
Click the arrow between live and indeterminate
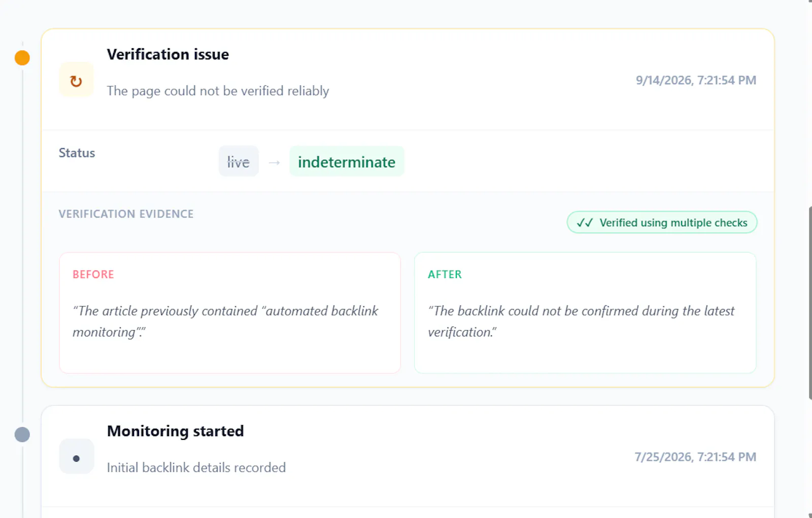point(275,162)
